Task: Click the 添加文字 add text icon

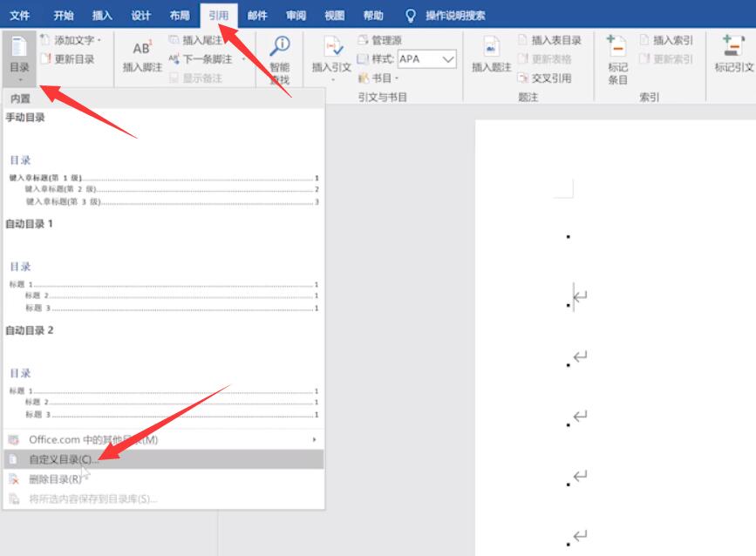Action: click(45, 39)
